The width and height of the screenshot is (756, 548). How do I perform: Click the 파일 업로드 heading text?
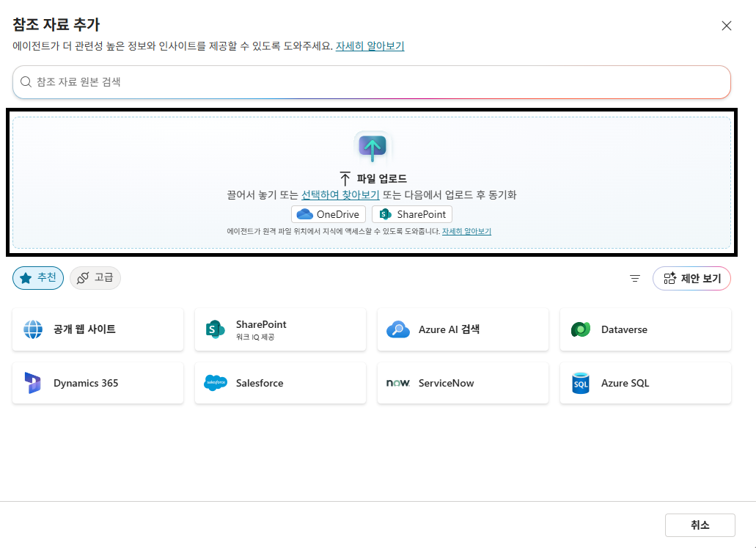(x=381, y=178)
